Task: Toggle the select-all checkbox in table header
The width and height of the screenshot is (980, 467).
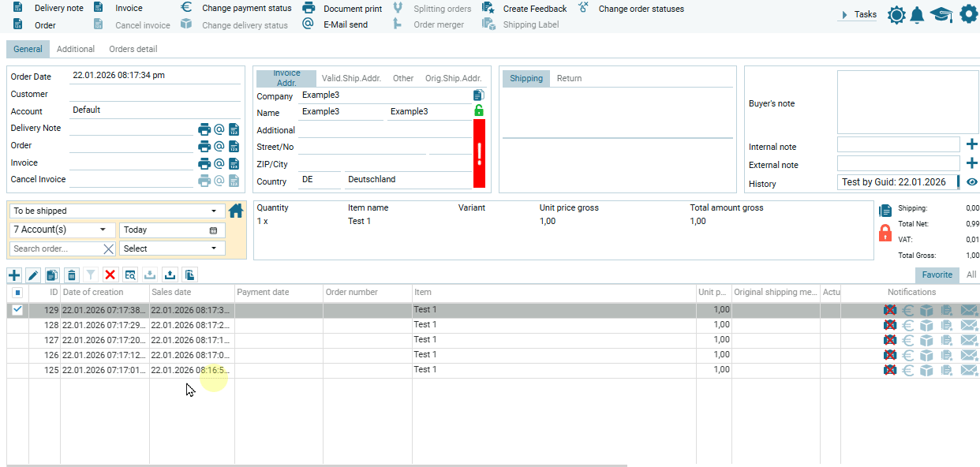Action: [17, 293]
